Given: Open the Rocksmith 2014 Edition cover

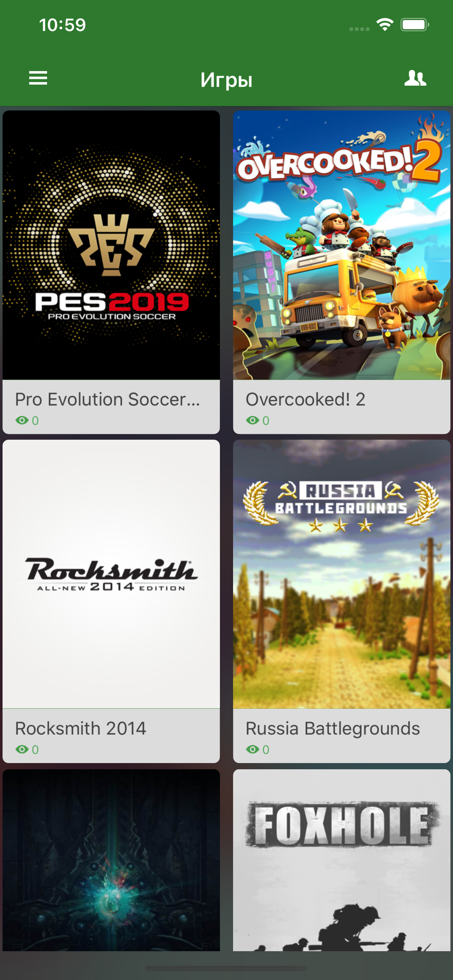Looking at the screenshot, I should 111,574.
